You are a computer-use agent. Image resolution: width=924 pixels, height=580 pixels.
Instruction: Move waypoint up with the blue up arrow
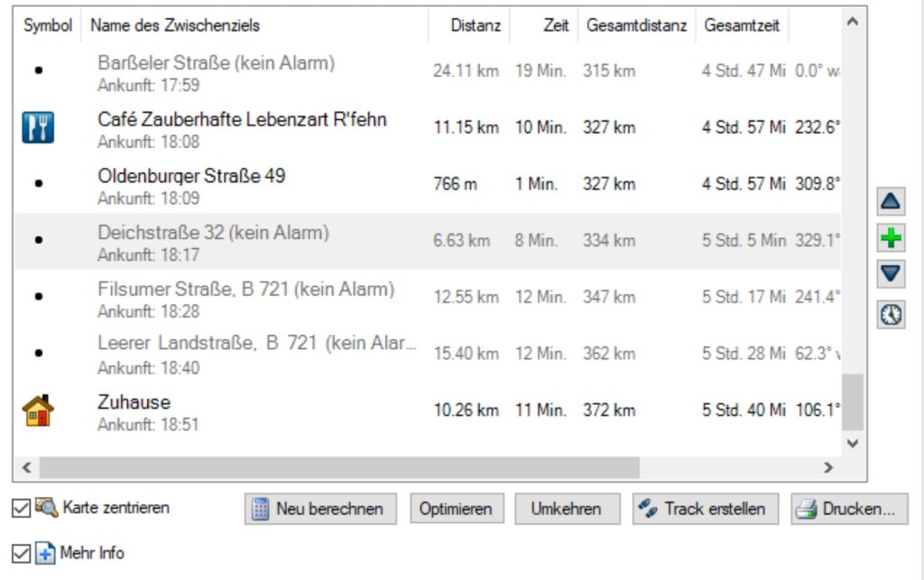click(x=892, y=201)
